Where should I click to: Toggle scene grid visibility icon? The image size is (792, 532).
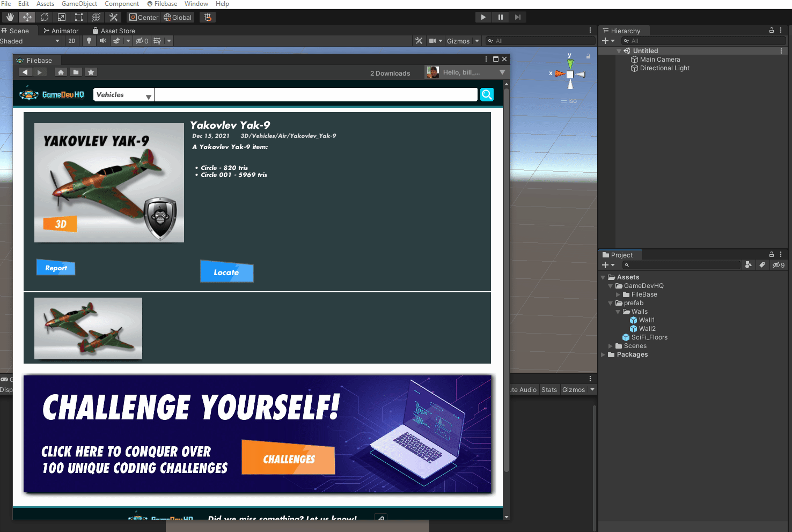pos(157,41)
